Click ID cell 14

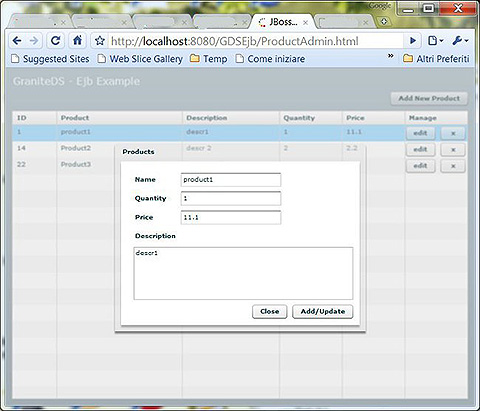click(21, 148)
